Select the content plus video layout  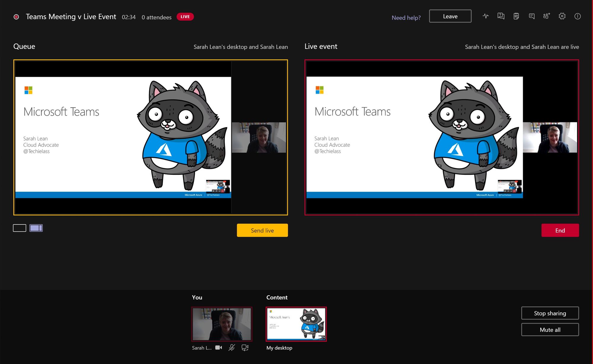tap(36, 228)
